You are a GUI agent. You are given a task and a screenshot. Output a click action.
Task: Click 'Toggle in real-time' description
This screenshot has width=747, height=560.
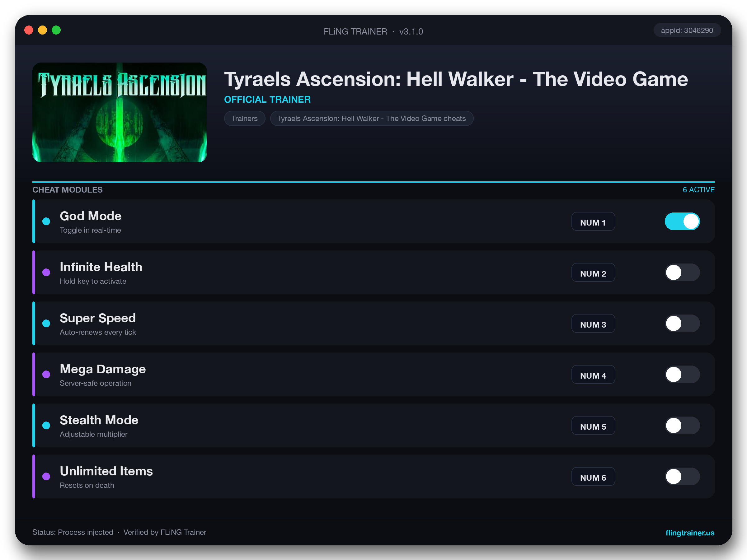tap(90, 230)
